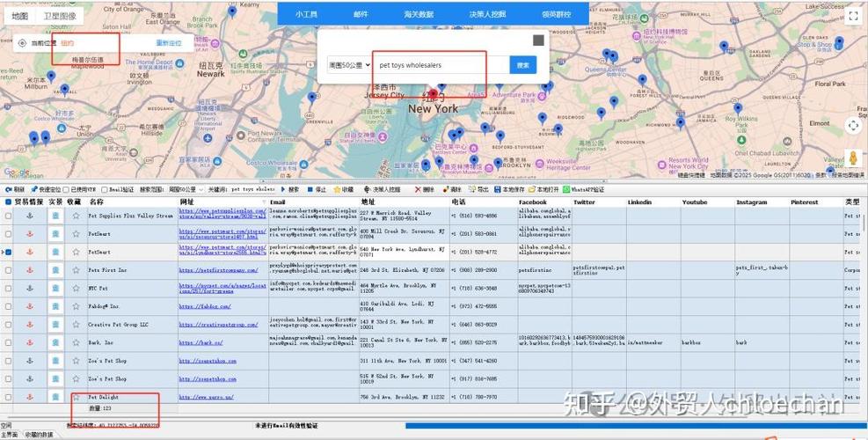
Task: Open the petsfirstcompany.com website link
Action: 219,270
